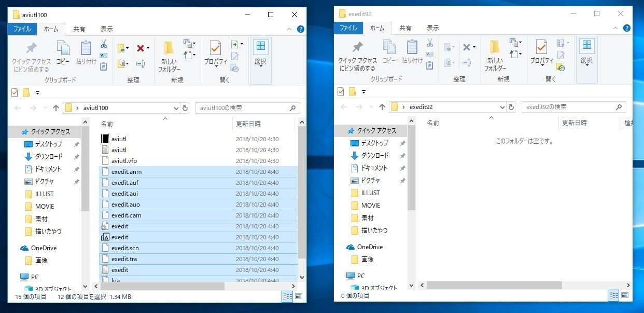Open Copy to dropdown in aviutl100 ribbon
This screenshot has width=644, height=313.
click(x=123, y=63)
